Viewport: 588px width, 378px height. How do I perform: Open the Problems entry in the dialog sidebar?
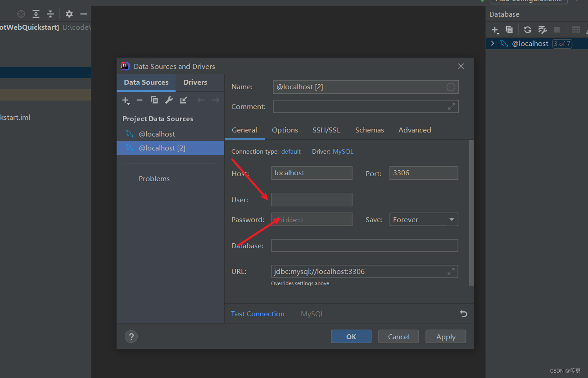tap(154, 178)
